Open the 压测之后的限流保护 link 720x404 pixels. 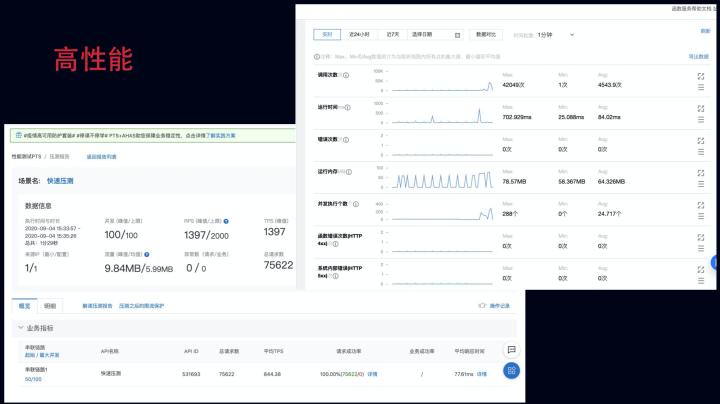tap(141, 306)
